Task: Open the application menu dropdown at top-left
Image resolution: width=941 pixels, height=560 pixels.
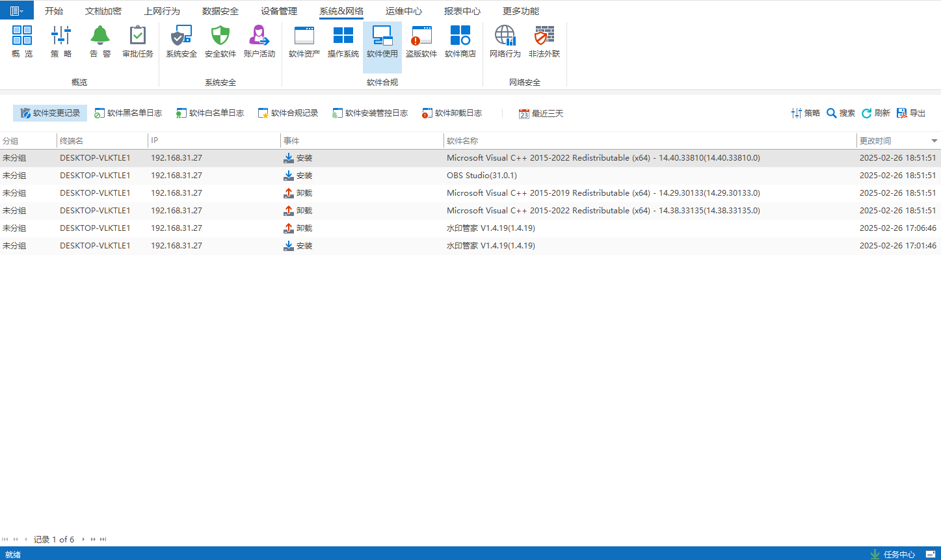Action: point(17,10)
